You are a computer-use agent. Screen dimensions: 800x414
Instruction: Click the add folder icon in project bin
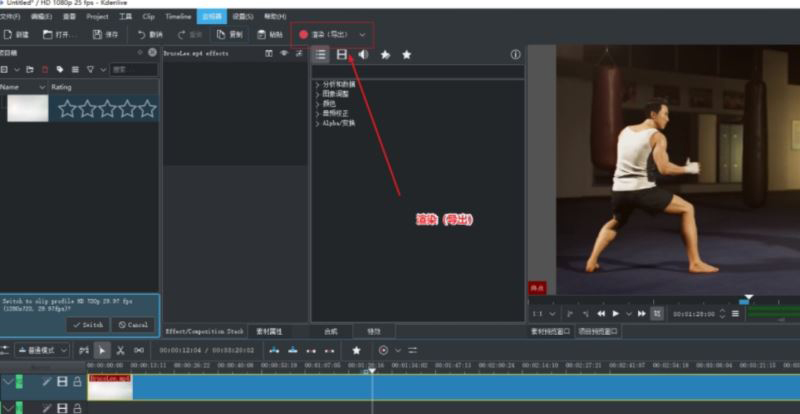pos(30,69)
